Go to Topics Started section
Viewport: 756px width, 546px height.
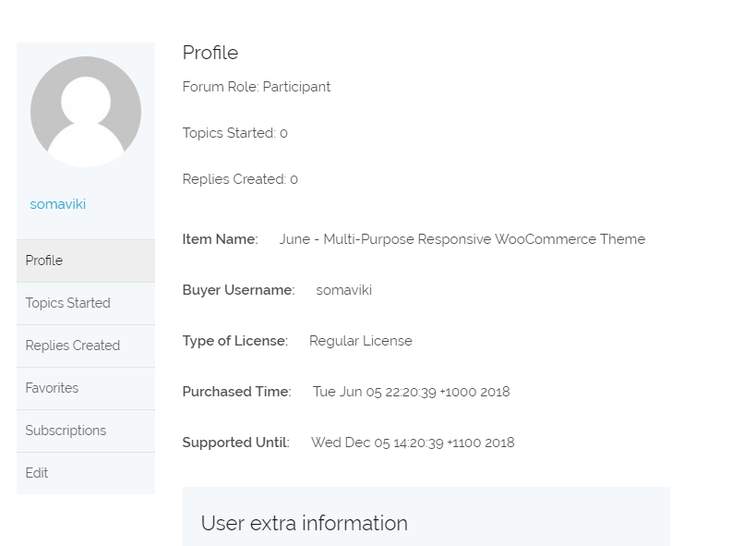86,303
